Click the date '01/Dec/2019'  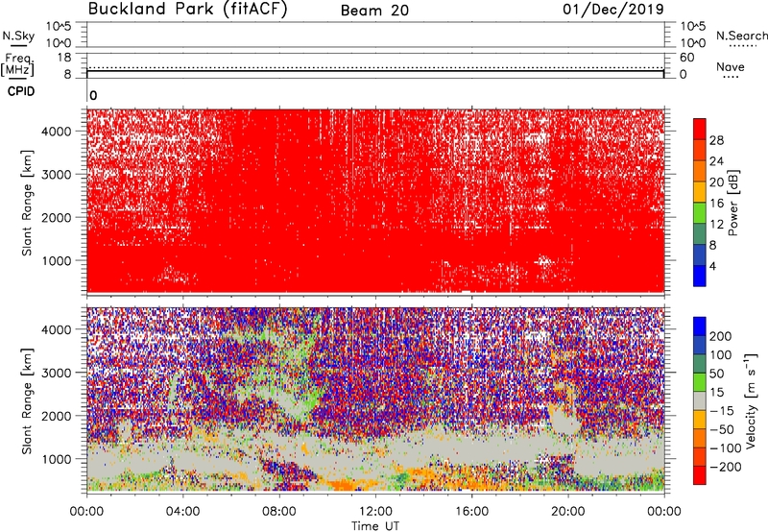tap(613, 10)
